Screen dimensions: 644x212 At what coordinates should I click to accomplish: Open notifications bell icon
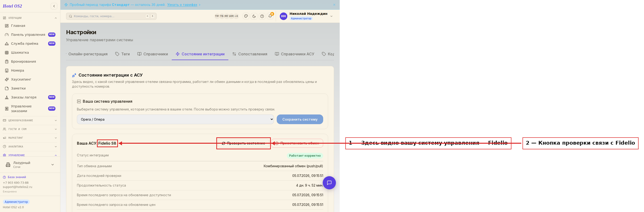270,16
